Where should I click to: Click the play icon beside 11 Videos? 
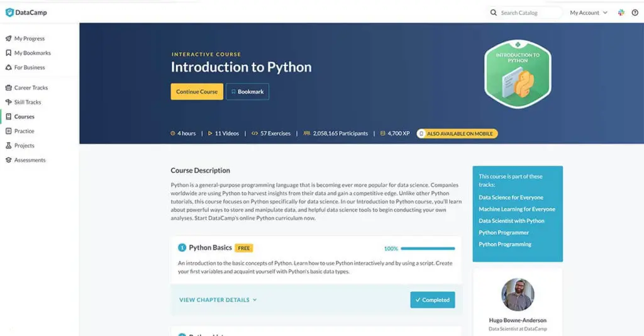point(210,133)
